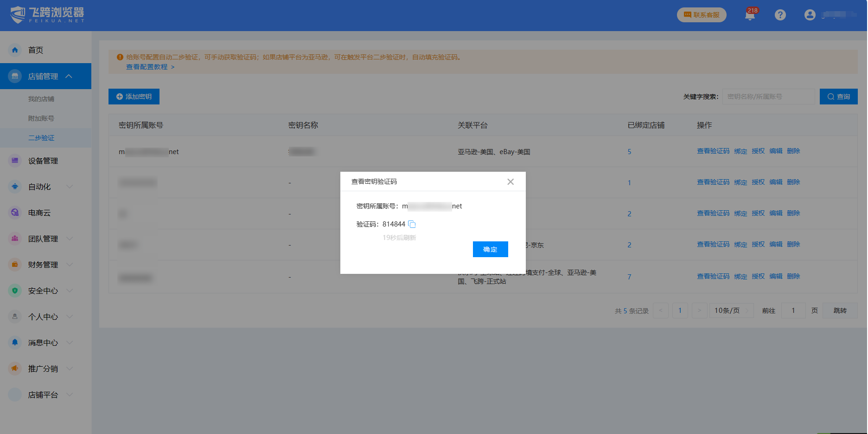Focus the 前往 page number input

tap(793, 311)
